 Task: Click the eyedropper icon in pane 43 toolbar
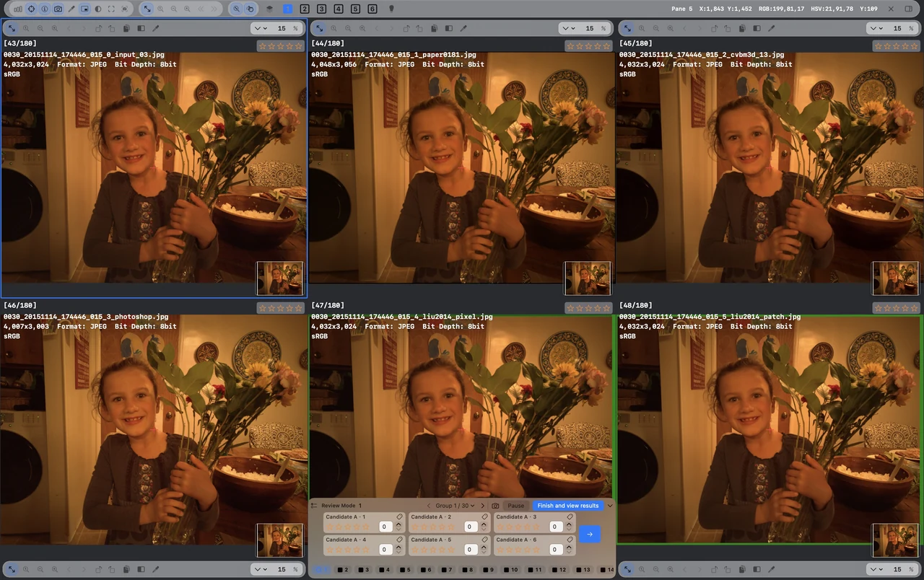(x=156, y=28)
